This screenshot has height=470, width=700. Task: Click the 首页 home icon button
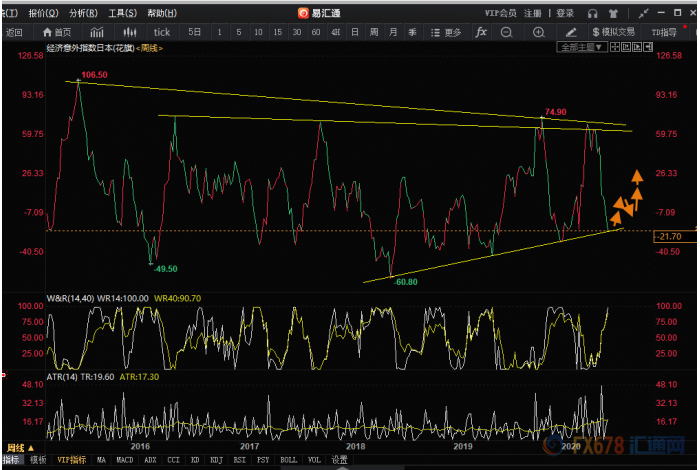tap(55, 32)
